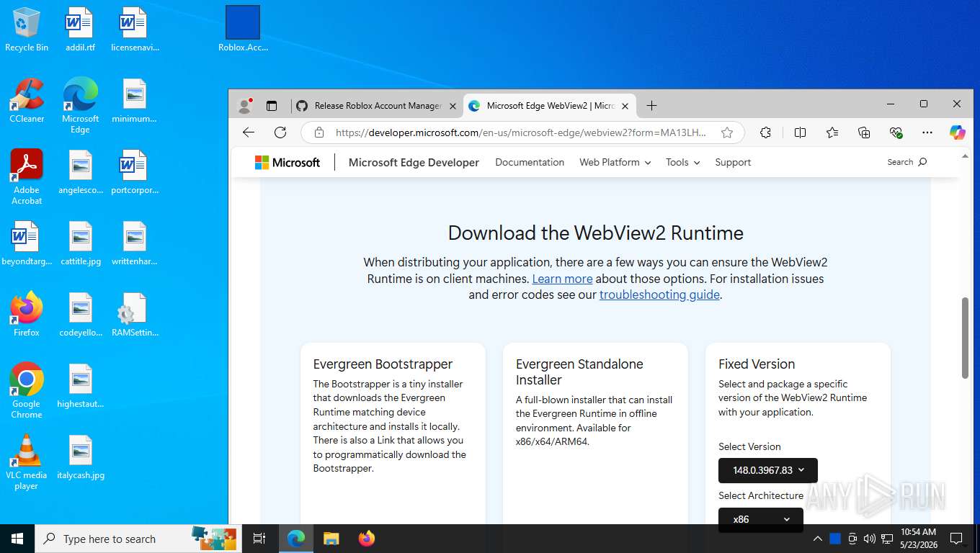Open the volume control tray icon

(x=870, y=539)
